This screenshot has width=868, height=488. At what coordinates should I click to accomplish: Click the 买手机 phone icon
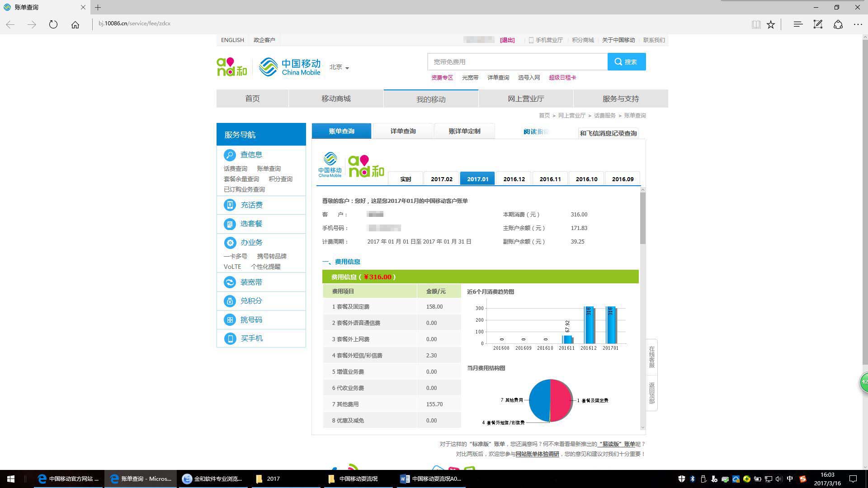[x=230, y=338]
